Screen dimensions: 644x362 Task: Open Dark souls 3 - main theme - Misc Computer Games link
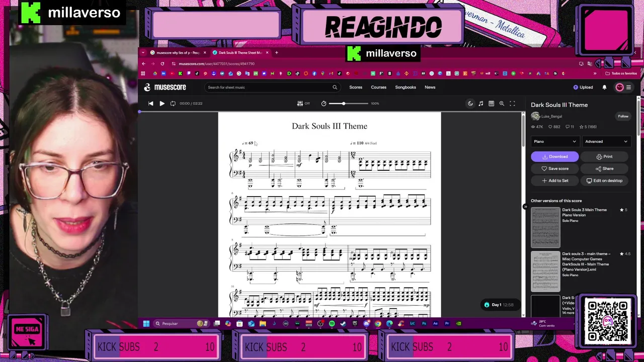pos(586,261)
